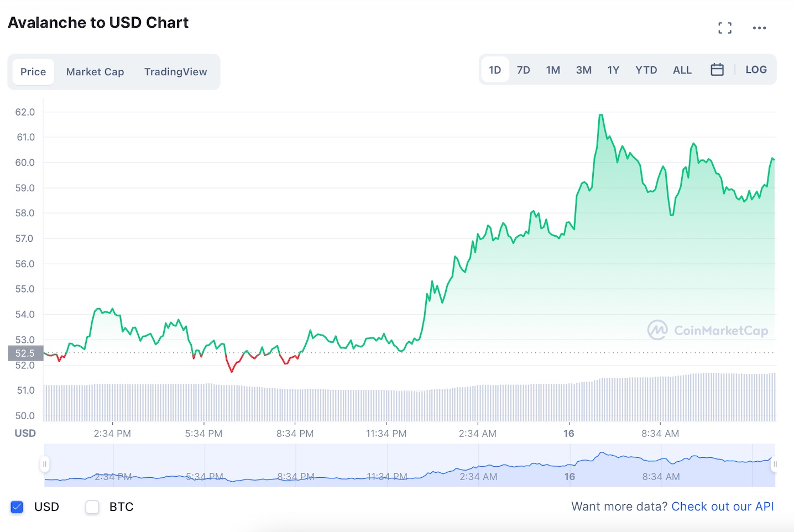The image size is (794, 532).
Task: Open the three-dot more options menu
Action: pyautogui.click(x=759, y=28)
